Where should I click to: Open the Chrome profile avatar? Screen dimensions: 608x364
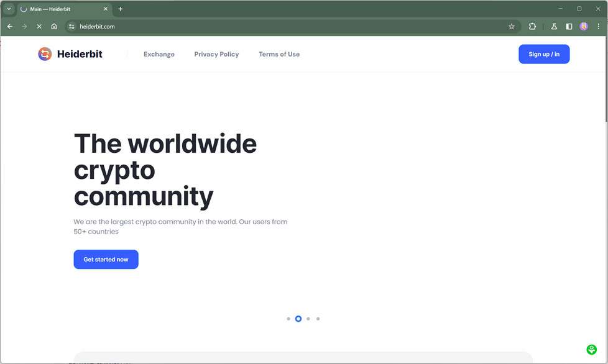point(584,26)
